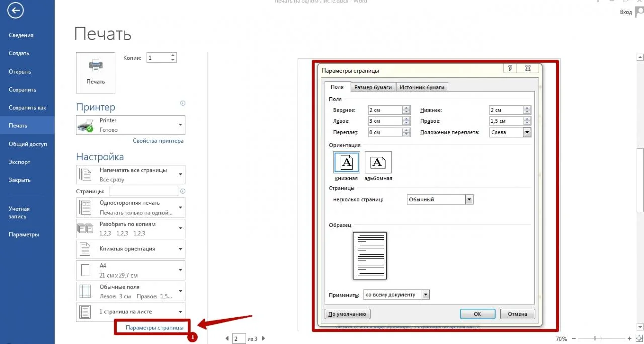Image resolution: width=644 pixels, height=344 pixels.
Task: Click the current page number field
Action: (239, 339)
